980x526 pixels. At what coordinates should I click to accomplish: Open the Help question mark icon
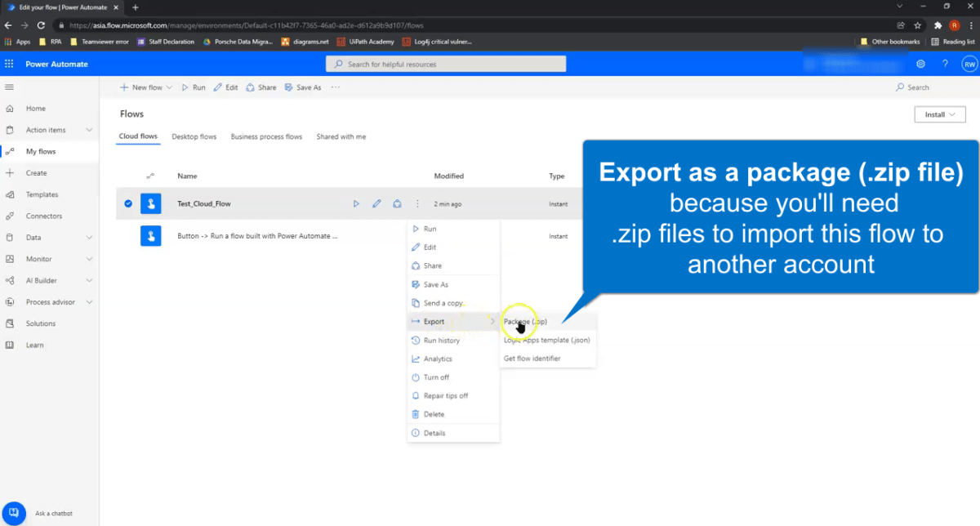945,64
